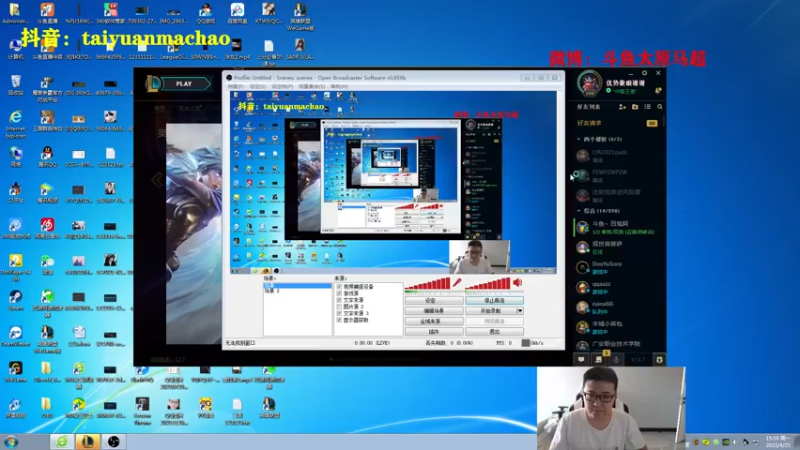The width and height of the screenshot is (800, 450).
Task: Open the bug report icon in League client
Action: [x=659, y=360]
